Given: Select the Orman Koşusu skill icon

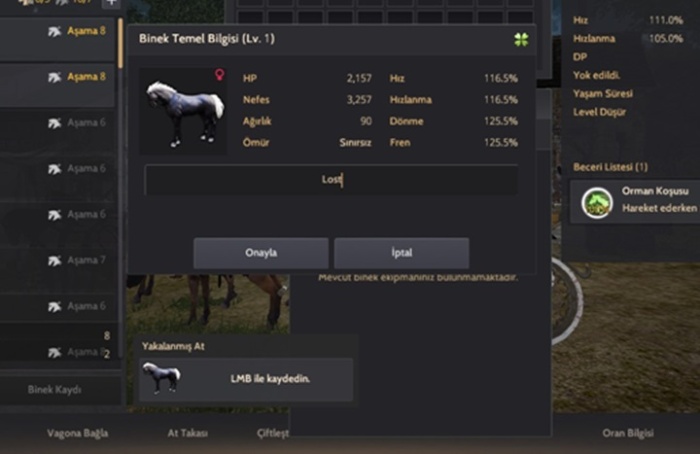Looking at the screenshot, I should 596,203.
